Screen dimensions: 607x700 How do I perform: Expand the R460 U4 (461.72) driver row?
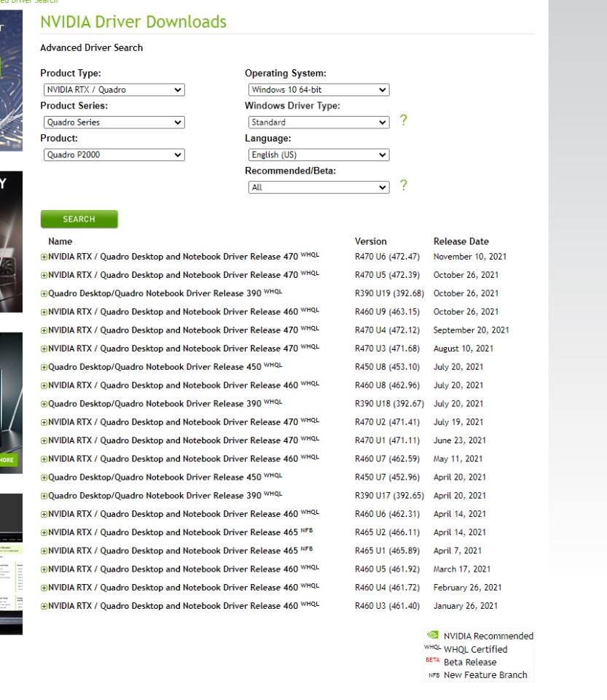[44, 588]
